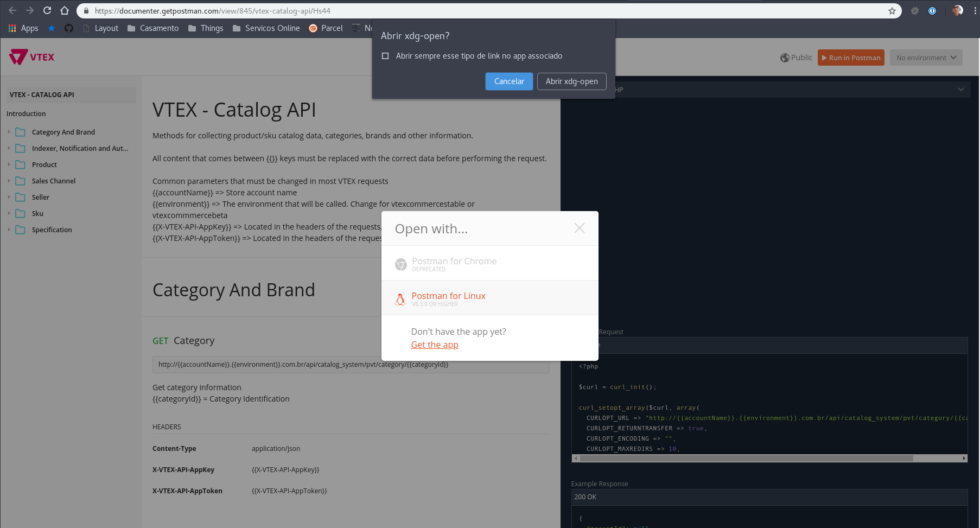The height and width of the screenshot is (528, 980).
Task: Click the Cancelar button
Action: click(509, 81)
